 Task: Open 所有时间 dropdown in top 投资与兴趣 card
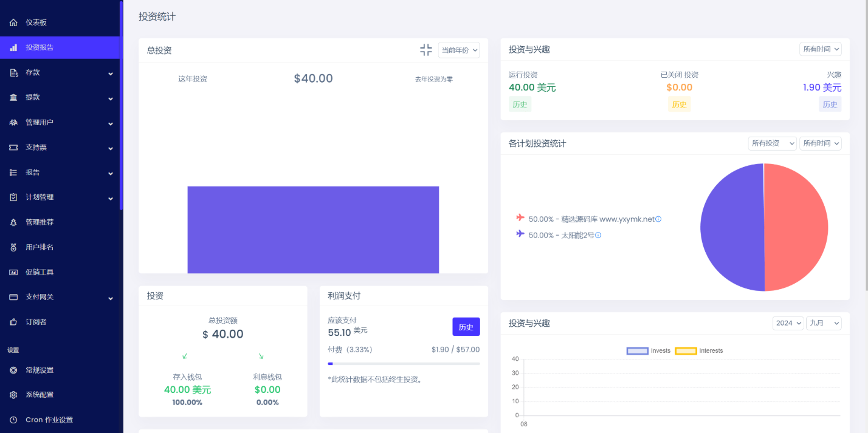point(821,49)
